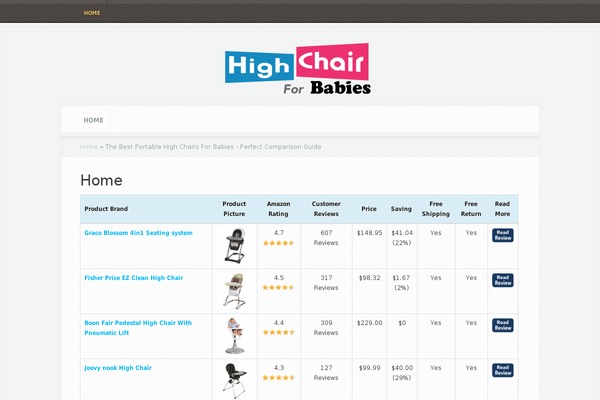Open the HOME tab below the logo
This screenshot has height=400, width=600.
(x=93, y=120)
